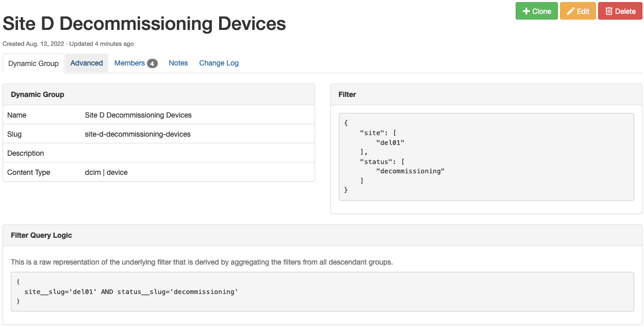Click the Filter panel heading
The height and width of the screenshot is (327, 644).
(347, 94)
